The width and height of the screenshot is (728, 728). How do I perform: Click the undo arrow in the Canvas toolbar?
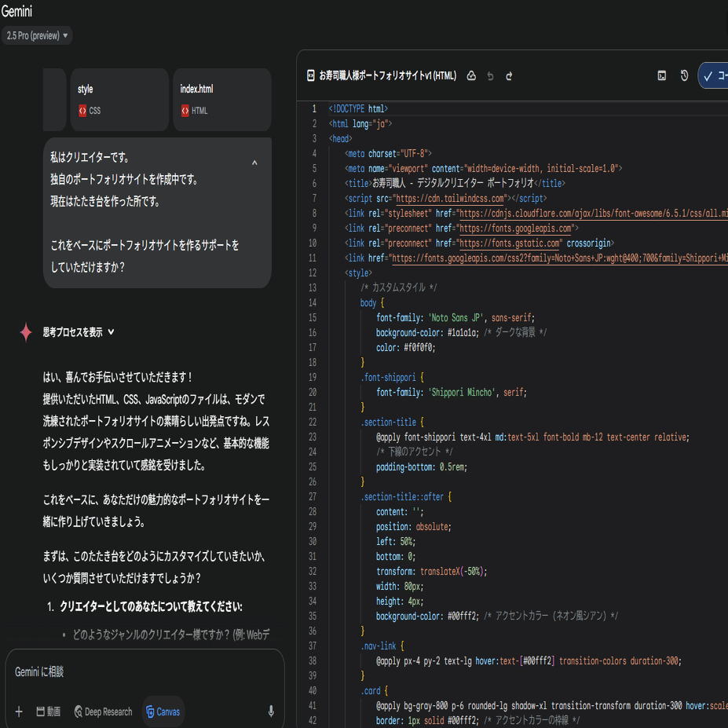[x=490, y=75]
